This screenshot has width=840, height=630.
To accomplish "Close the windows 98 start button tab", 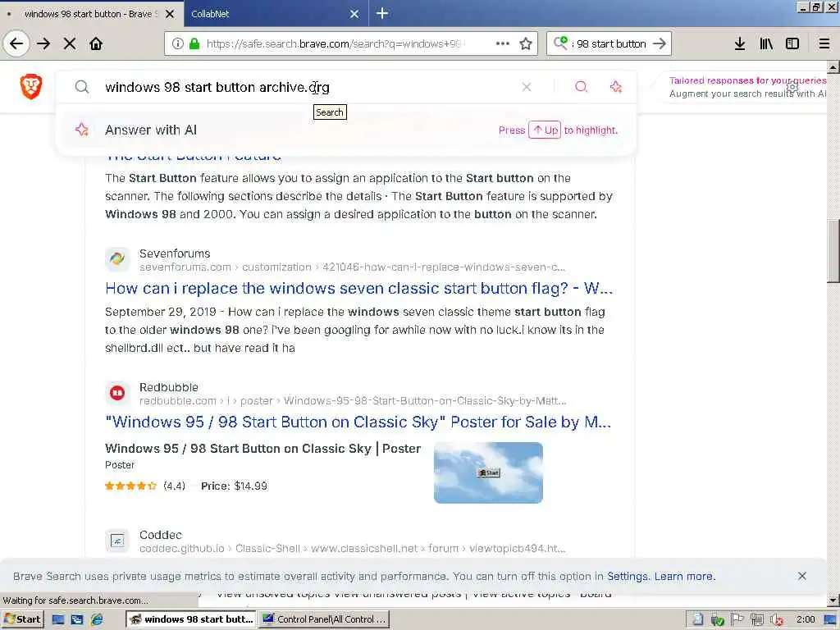I will pyautogui.click(x=170, y=14).
